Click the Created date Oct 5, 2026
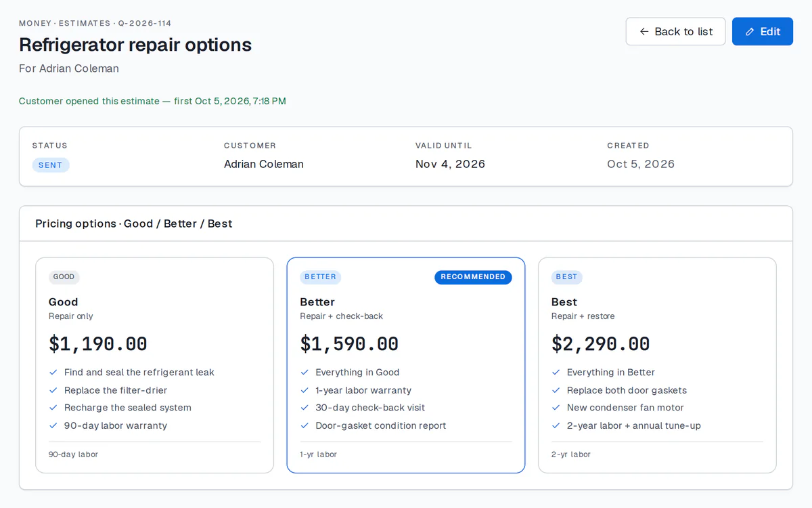Image resolution: width=812 pixels, height=508 pixels. point(641,164)
